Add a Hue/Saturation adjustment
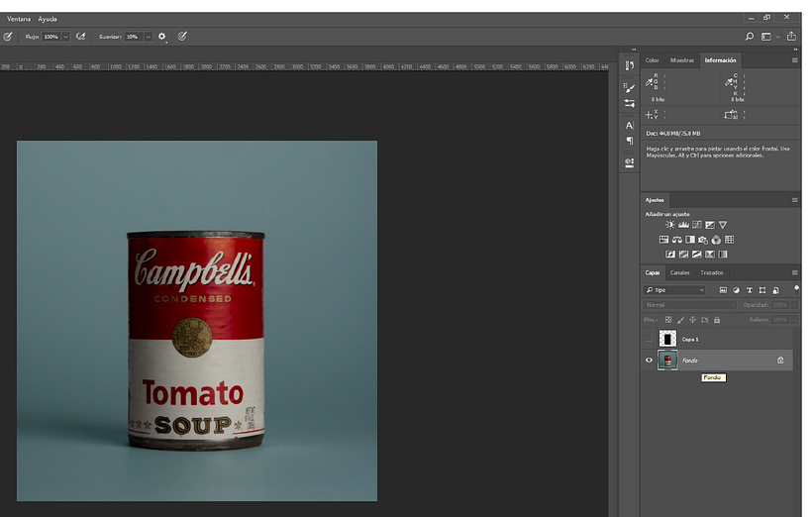812x517 pixels. (x=663, y=240)
